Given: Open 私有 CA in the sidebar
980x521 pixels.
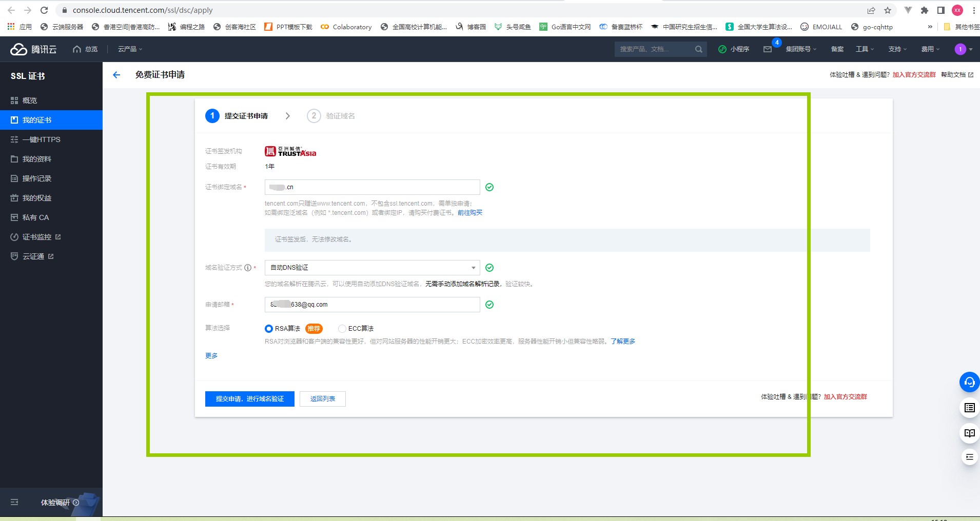Looking at the screenshot, I should pos(51,217).
